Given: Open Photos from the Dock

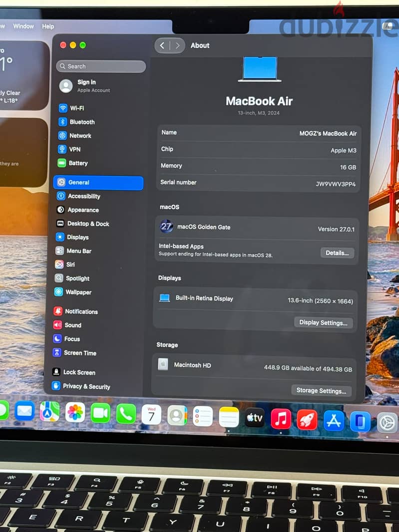Looking at the screenshot, I should [75, 413].
